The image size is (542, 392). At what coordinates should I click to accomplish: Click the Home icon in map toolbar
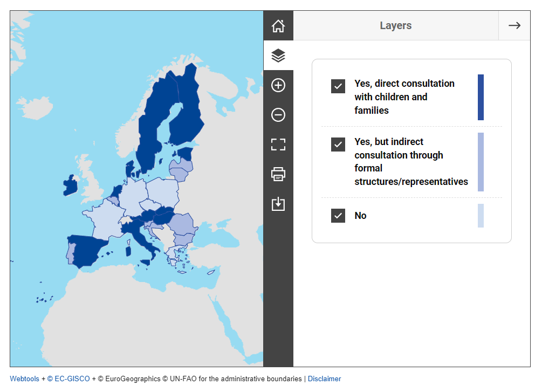click(278, 26)
